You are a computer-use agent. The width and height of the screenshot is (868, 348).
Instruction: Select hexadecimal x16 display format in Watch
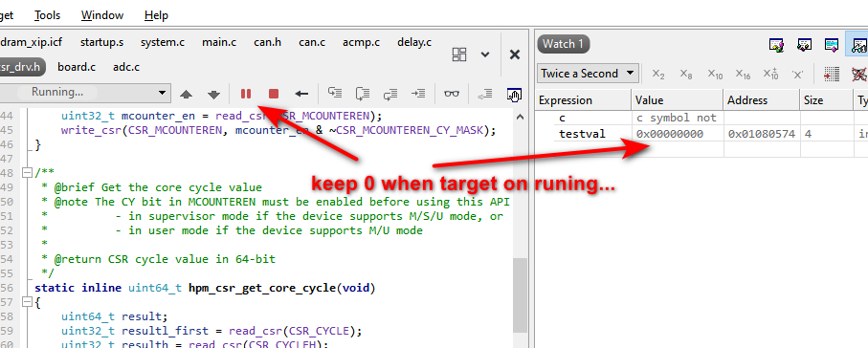tap(743, 74)
